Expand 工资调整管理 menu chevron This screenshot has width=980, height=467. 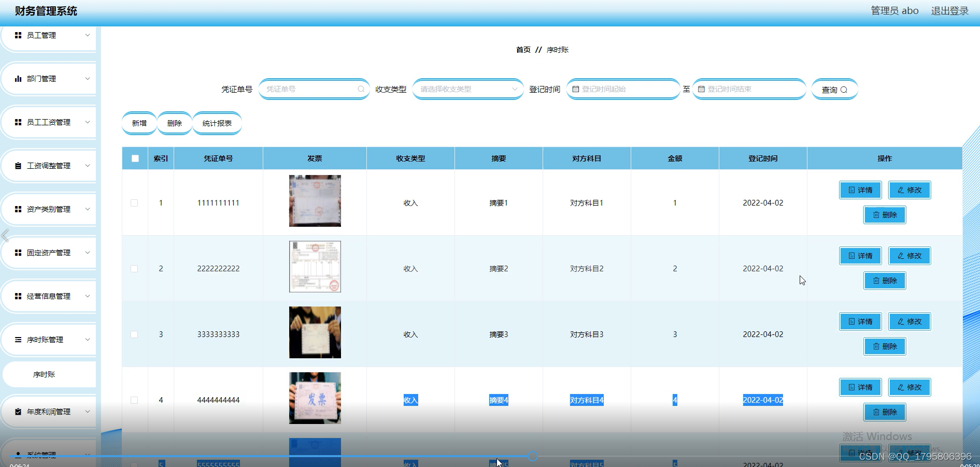point(88,166)
